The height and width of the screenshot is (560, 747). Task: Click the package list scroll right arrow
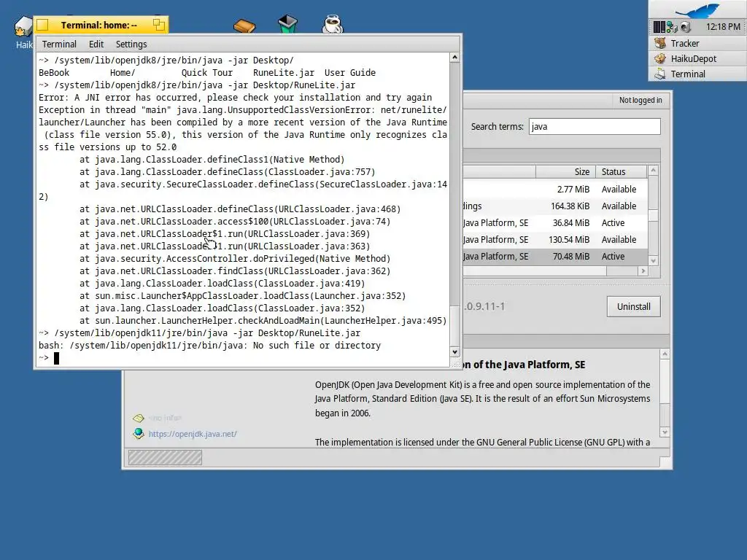coord(643,271)
